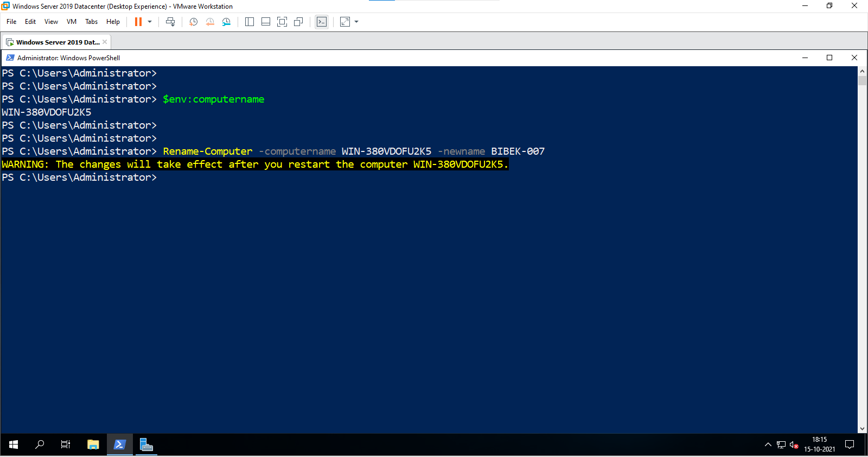
Task: Click the $env:computername command text
Action: pyautogui.click(x=214, y=99)
